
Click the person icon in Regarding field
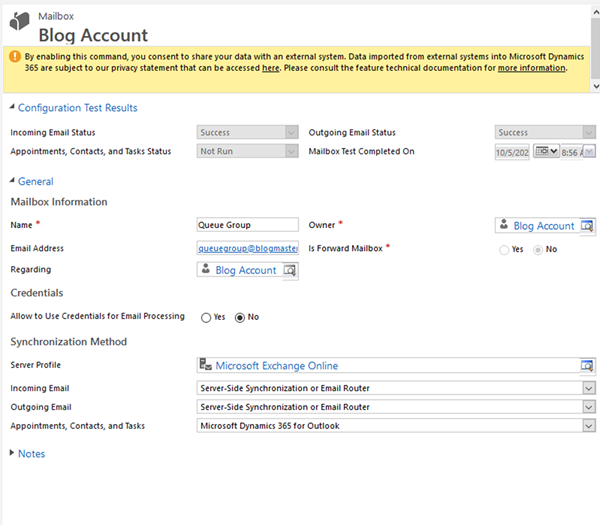[x=206, y=270]
